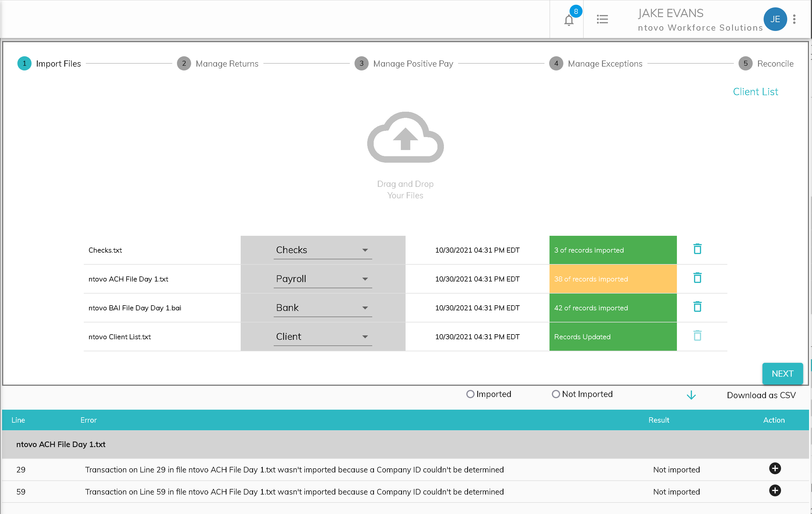Click the cloud upload icon

[405, 138]
